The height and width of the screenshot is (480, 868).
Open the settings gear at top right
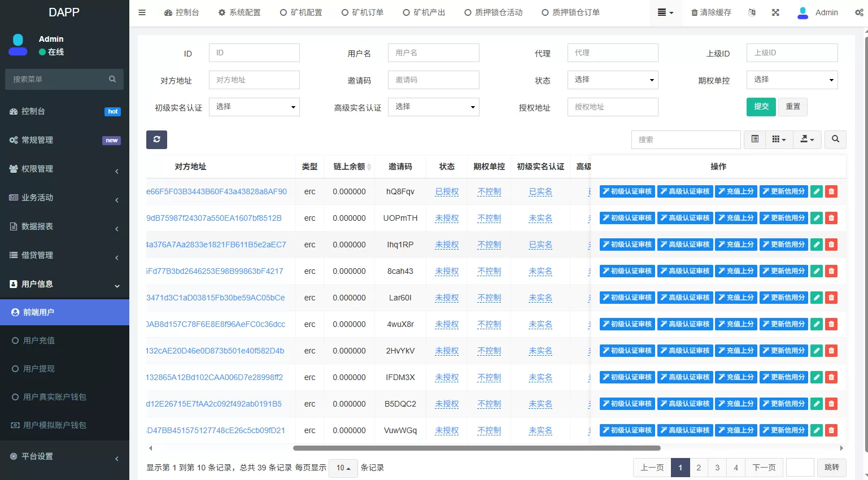(x=859, y=12)
